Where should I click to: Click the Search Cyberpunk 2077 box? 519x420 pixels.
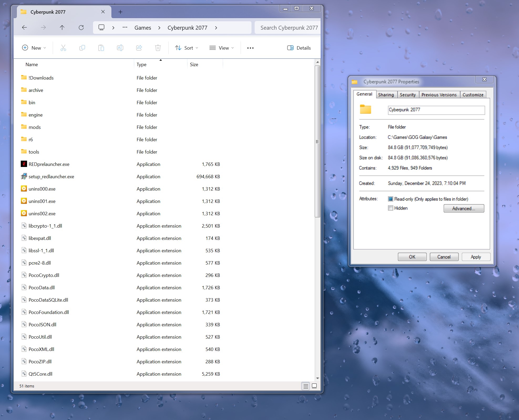click(288, 28)
